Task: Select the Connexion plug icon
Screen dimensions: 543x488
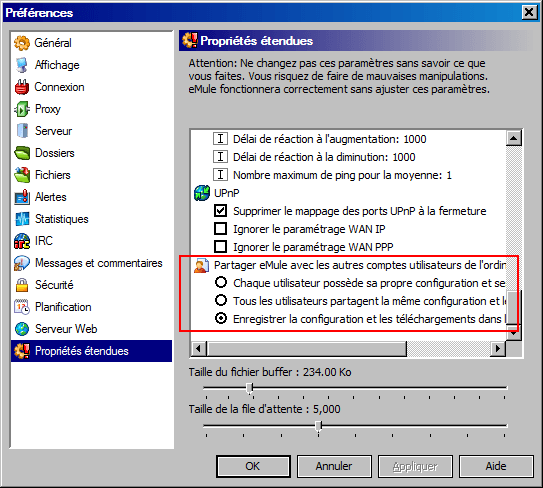Action: [22, 87]
